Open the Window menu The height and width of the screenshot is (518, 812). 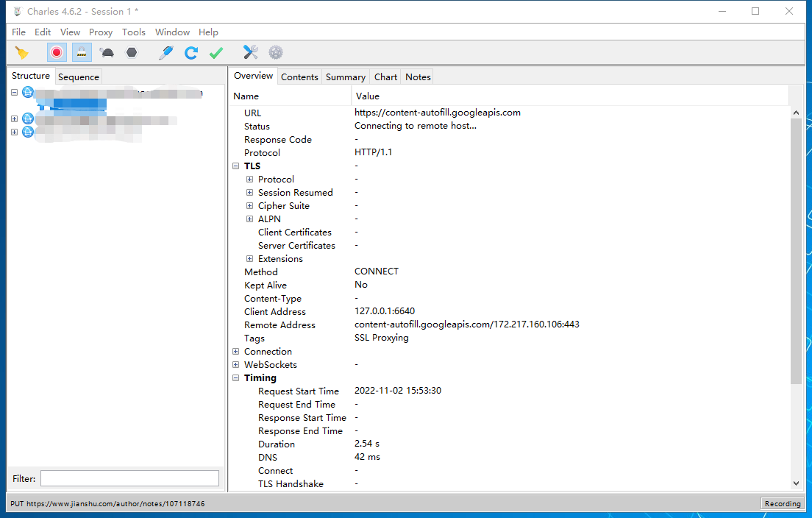click(172, 32)
